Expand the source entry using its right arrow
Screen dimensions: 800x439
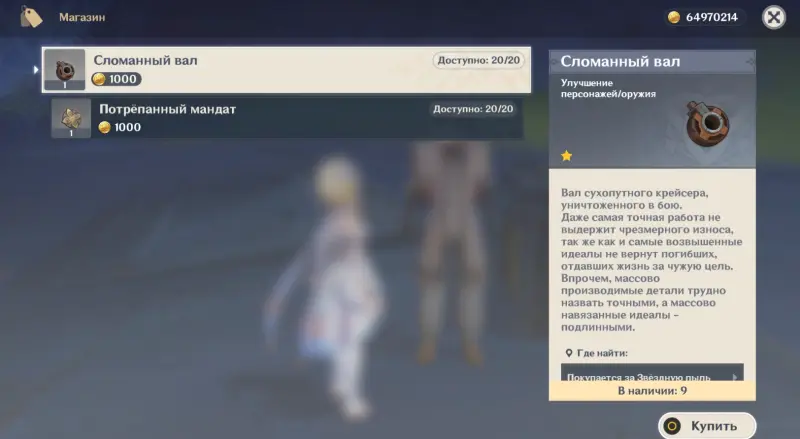coord(736,377)
